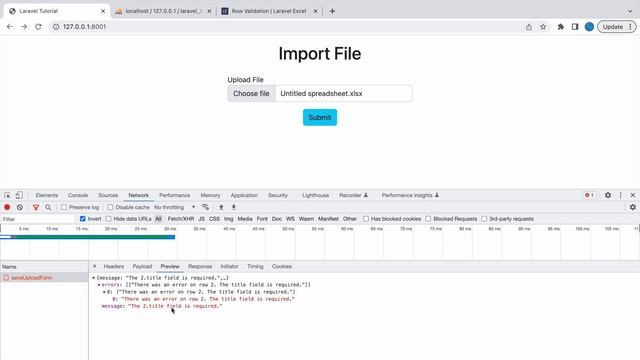Open the Lighthouse panel
640x360 pixels.
[x=316, y=195]
